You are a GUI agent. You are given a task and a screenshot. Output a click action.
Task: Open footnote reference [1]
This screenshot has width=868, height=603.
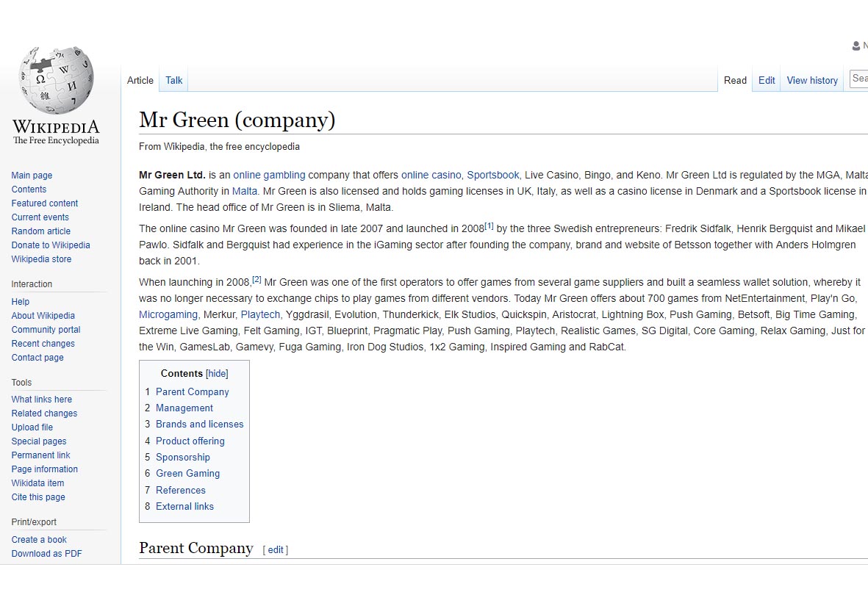point(489,225)
